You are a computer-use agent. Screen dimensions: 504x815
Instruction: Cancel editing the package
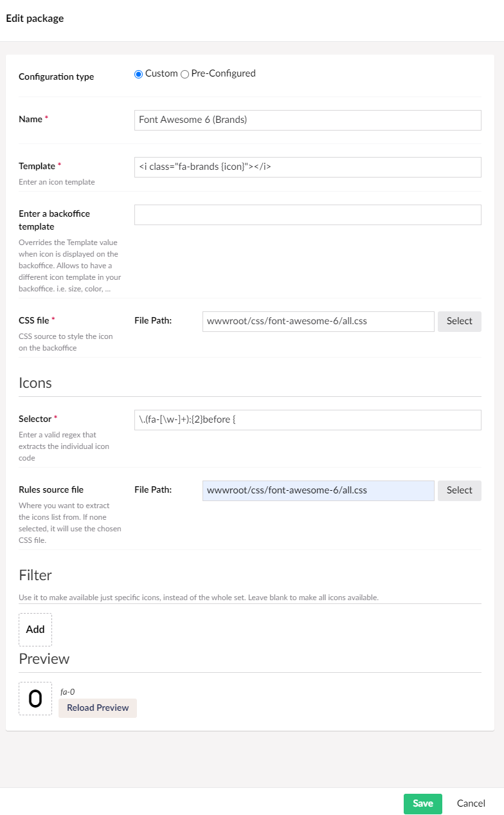(x=471, y=803)
